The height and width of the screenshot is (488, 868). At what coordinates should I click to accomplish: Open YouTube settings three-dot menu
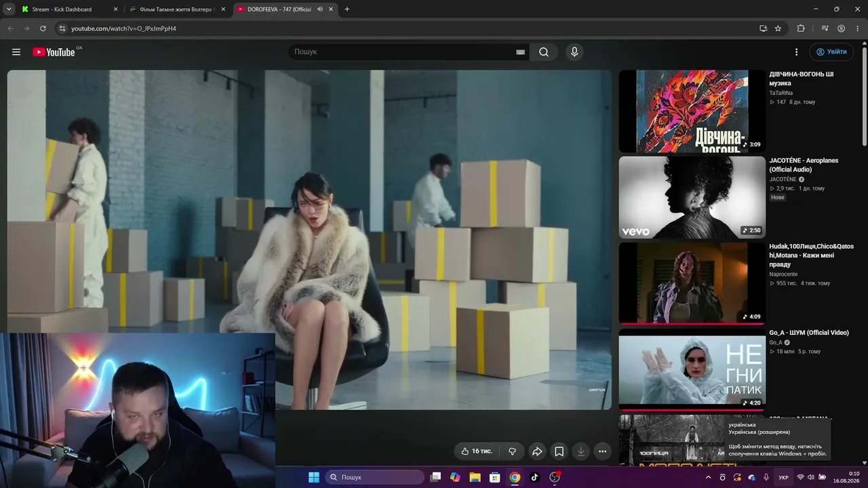click(x=797, y=52)
